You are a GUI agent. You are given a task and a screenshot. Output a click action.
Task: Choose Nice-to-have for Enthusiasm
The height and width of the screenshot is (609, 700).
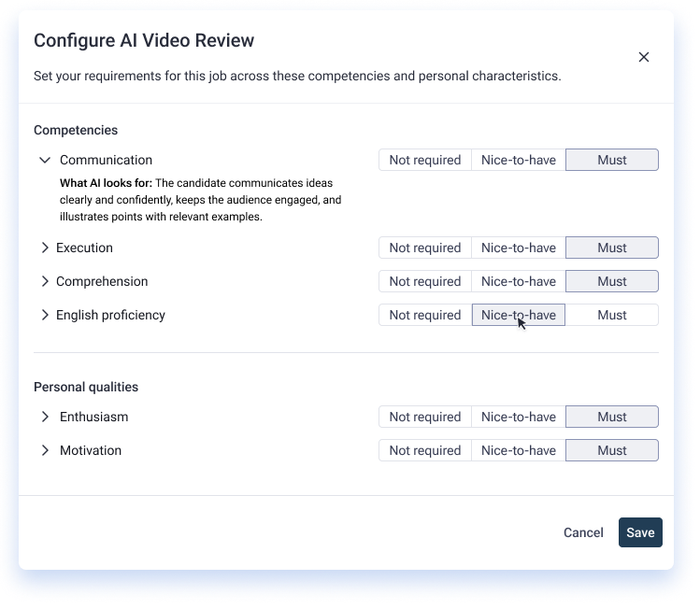[x=519, y=417]
